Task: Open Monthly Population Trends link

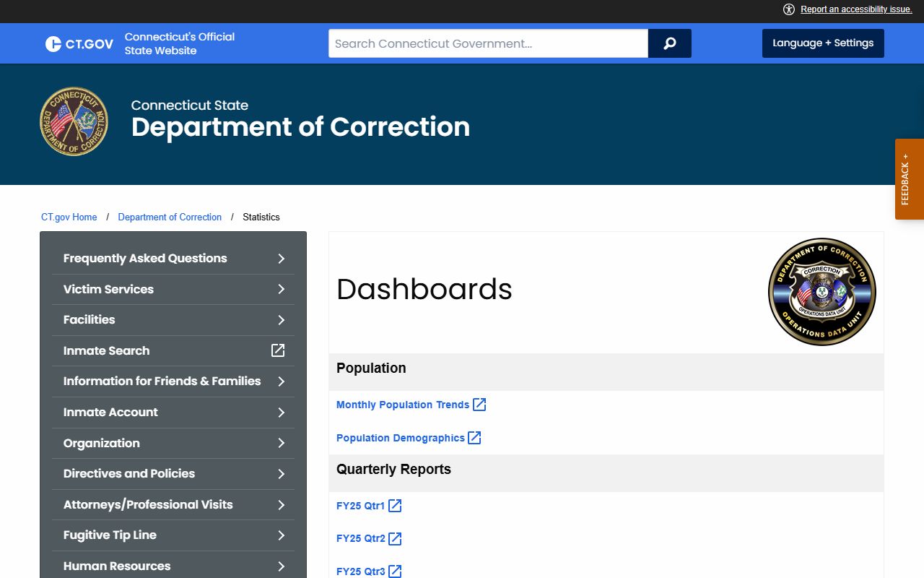Action: point(403,405)
